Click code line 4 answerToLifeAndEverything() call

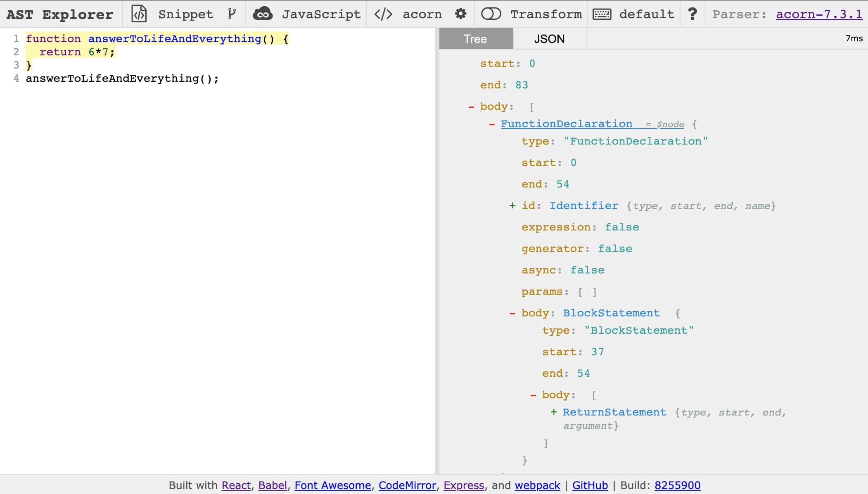tap(122, 78)
